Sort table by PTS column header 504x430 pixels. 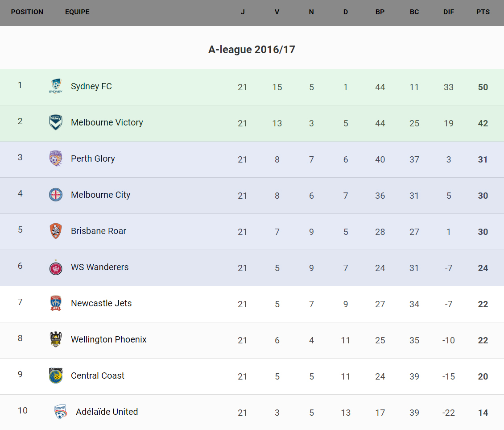click(483, 12)
